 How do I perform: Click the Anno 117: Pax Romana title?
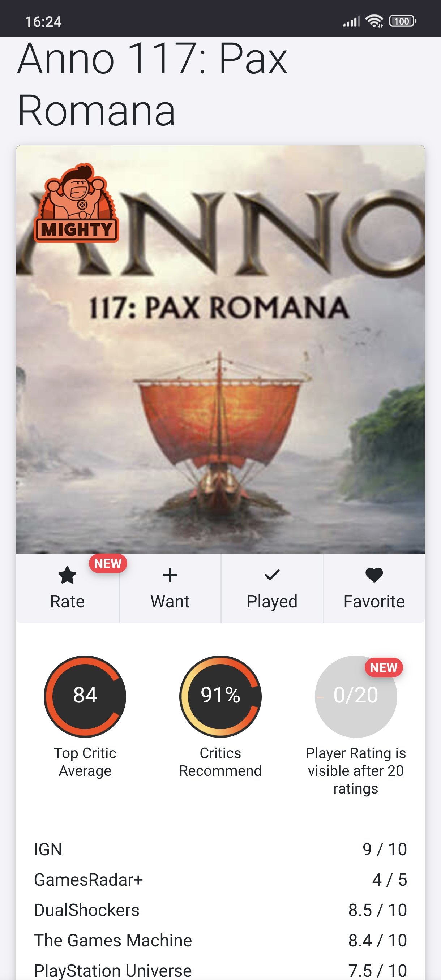(152, 85)
